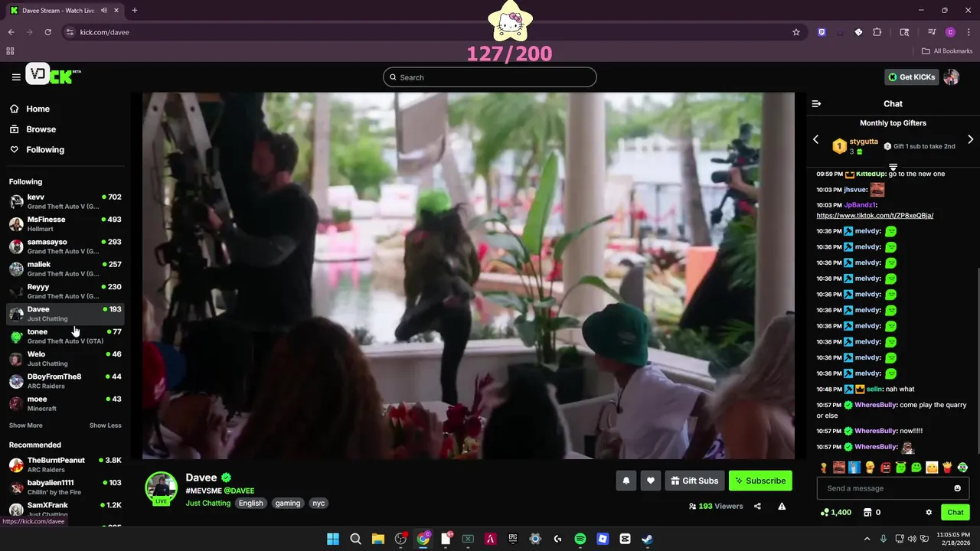Open Chrome profile C avatar
The width and height of the screenshot is (980, 551).
950,32
